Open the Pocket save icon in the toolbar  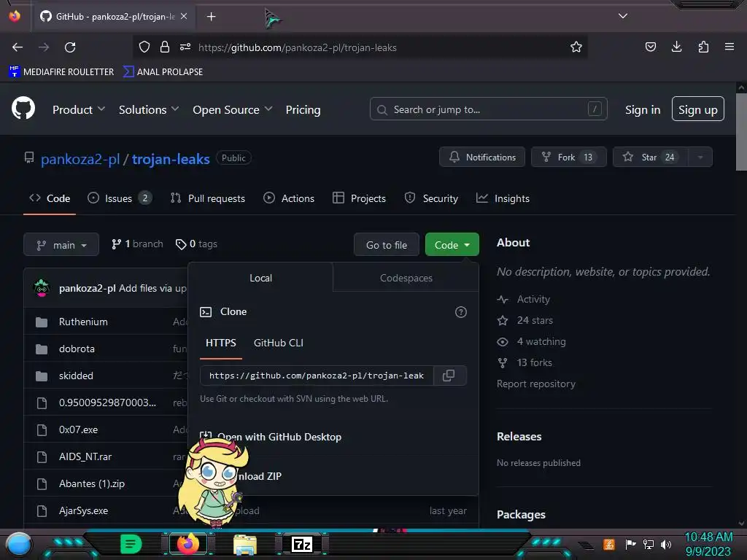[x=650, y=47]
